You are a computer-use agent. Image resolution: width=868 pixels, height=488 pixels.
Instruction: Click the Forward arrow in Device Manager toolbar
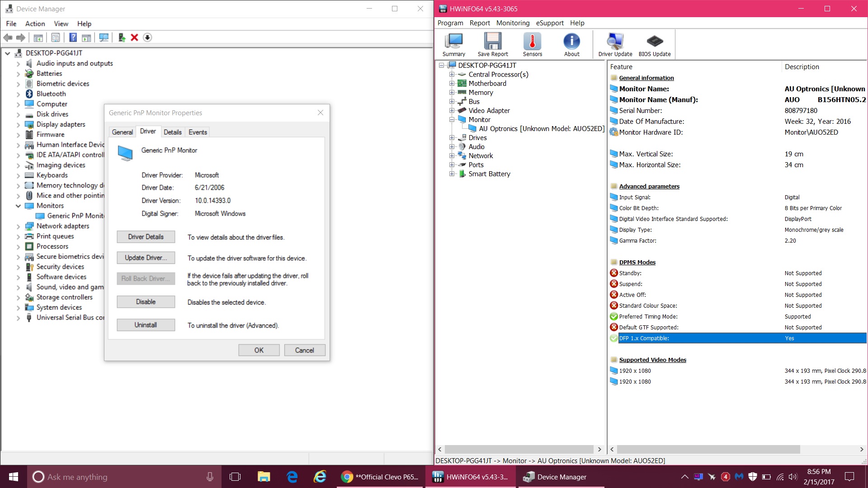pyautogui.click(x=20, y=38)
